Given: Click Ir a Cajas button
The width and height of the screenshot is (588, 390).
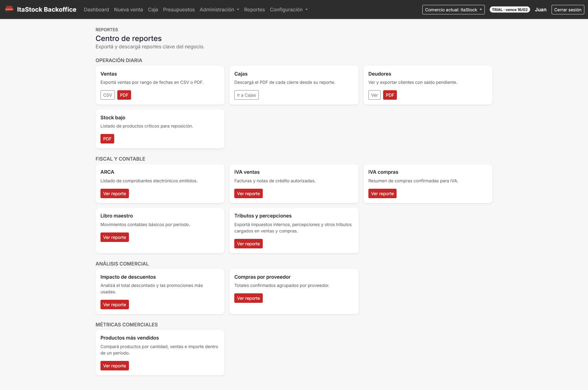Looking at the screenshot, I should coord(246,95).
